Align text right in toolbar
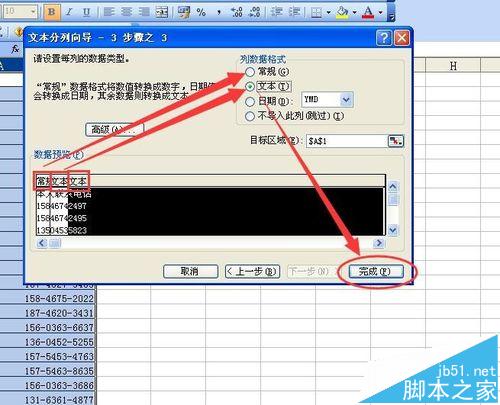Screen dimensions: 500x405 pyautogui.click(x=144, y=12)
